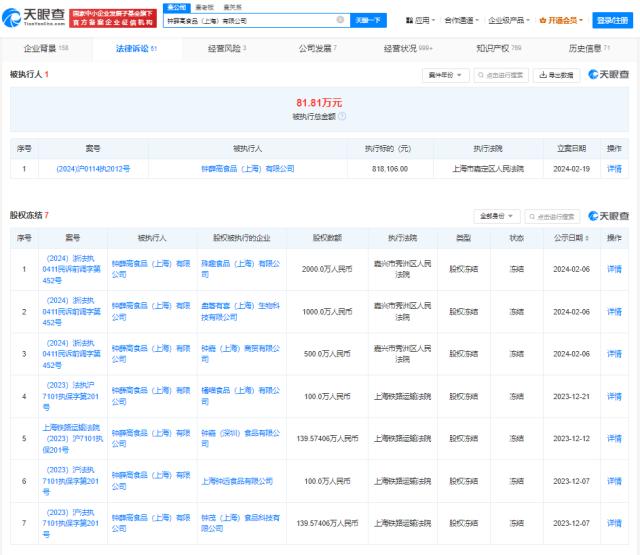The height and width of the screenshot is (555, 640).
Task: Click the search field in 股权冻结 section
Action: coord(552,216)
